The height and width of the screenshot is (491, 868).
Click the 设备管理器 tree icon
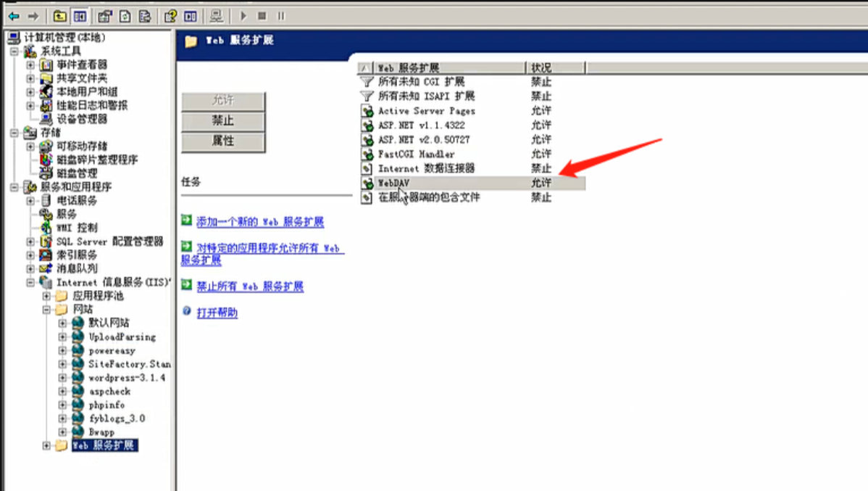46,119
